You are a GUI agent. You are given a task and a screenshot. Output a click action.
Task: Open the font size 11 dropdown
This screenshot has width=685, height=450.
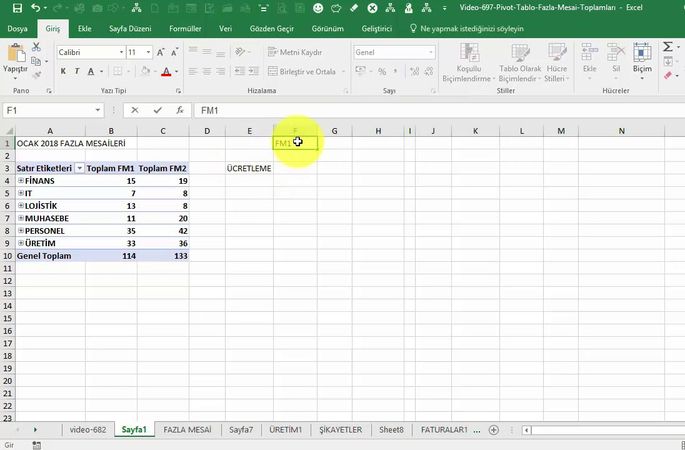(x=149, y=52)
